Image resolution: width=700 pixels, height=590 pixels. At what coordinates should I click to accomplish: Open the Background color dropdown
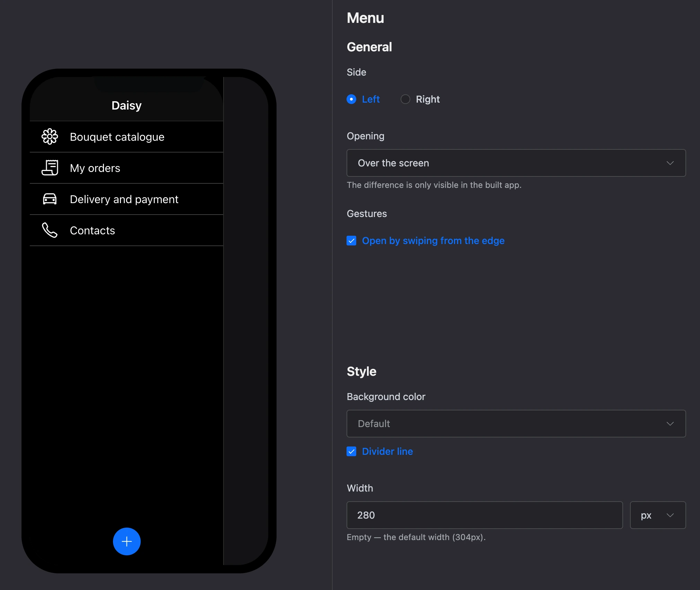[x=516, y=424]
